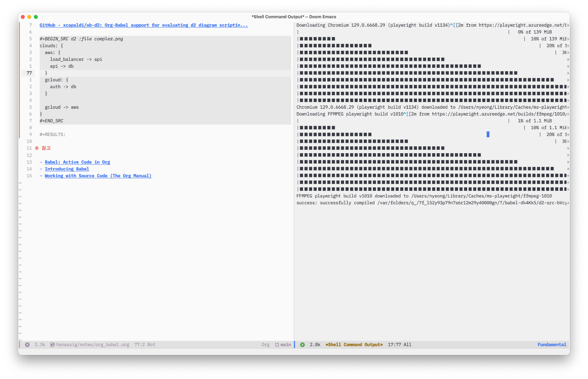This screenshot has width=588, height=379.
Task: Close the Doom Emacs window with red button
Action: coord(23,17)
